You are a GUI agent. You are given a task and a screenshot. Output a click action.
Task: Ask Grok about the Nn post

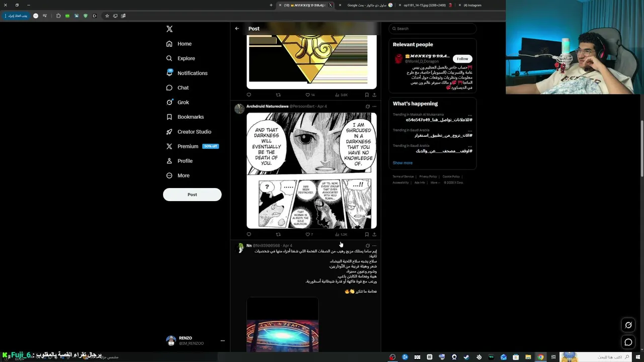pyautogui.click(x=367, y=246)
